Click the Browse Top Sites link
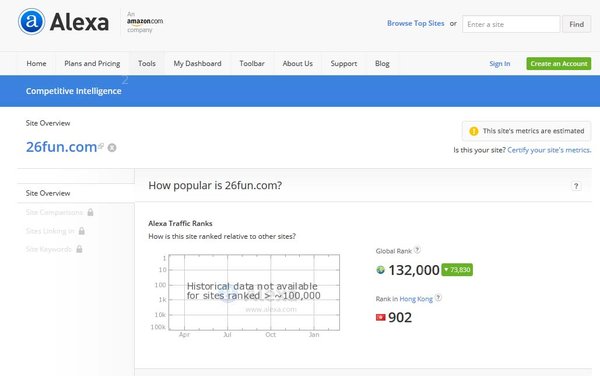The image size is (600, 376). (x=416, y=23)
